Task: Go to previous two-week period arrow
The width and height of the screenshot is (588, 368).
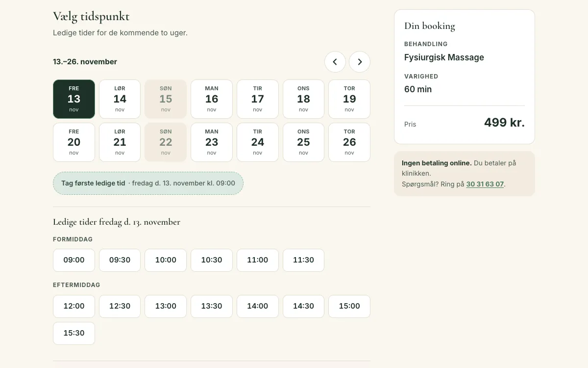Action: [335, 62]
